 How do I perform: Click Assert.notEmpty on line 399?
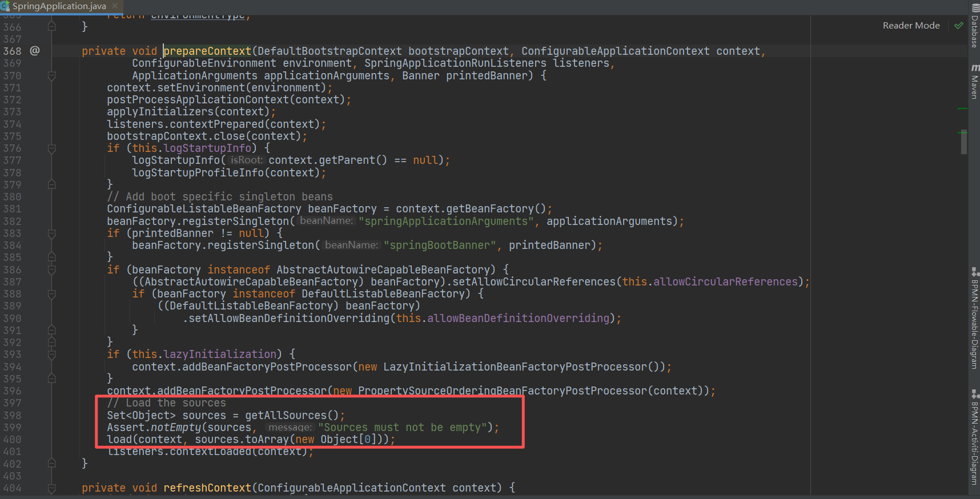[x=154, y=428]
